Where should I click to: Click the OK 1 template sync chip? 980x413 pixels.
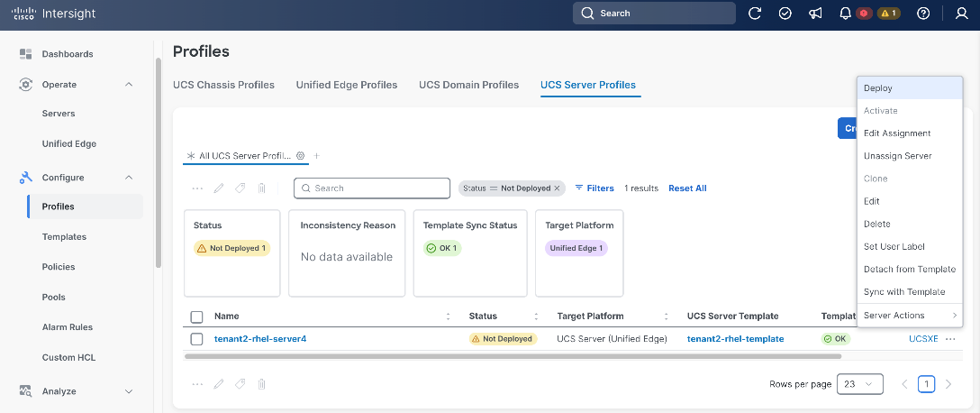coord(442,248)
